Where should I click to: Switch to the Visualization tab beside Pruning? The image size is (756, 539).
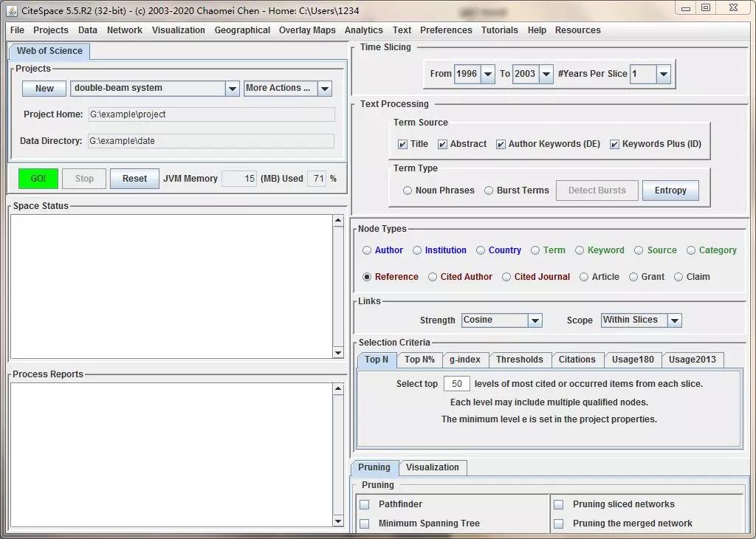pyautogui.click(x=433, y=467)
